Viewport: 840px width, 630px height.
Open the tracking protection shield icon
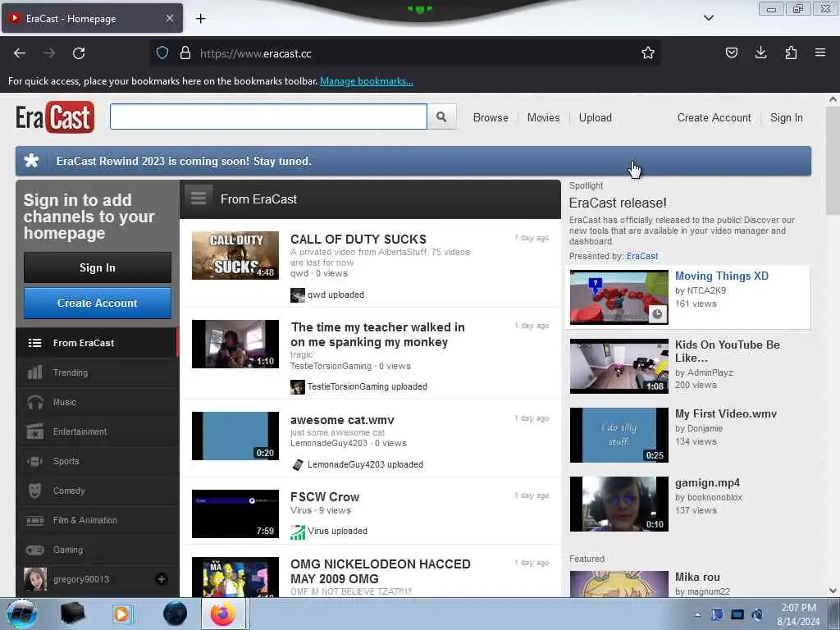[162, 52]
